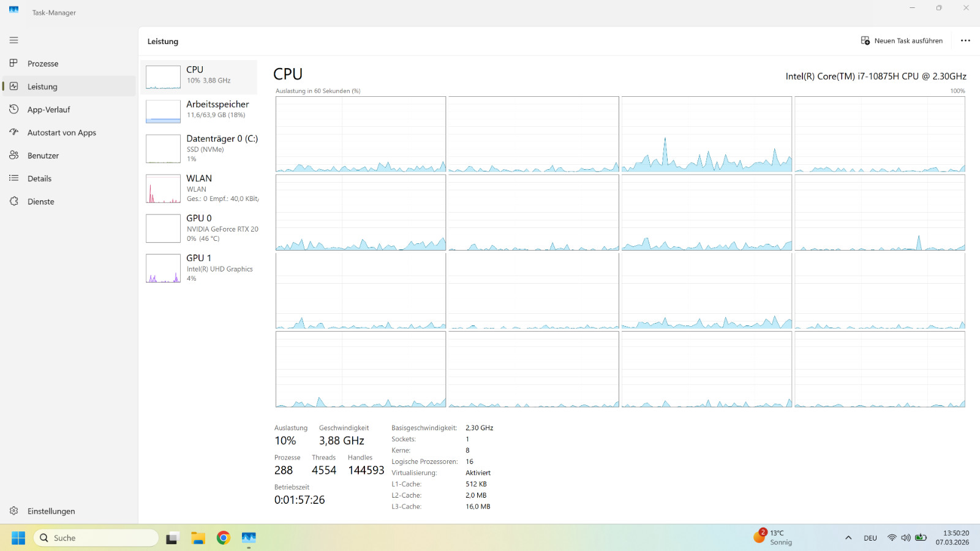Open Wi-Fi network tray icon
The image size is (980, 551).
(x=892, y=538)
